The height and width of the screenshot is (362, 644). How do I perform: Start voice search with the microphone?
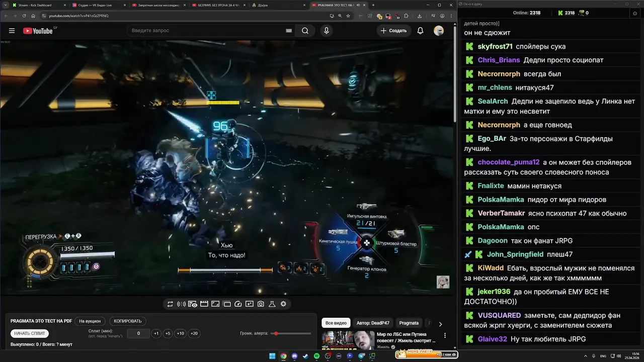(x=327, y=31)
